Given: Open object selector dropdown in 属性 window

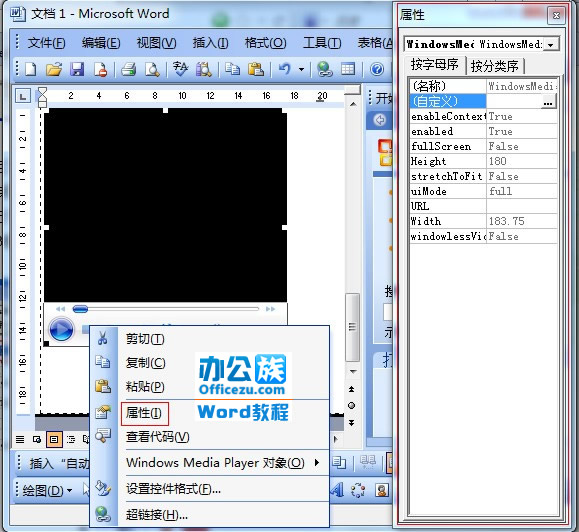Looking at the screenshot, I should click(x=551, y=45).
